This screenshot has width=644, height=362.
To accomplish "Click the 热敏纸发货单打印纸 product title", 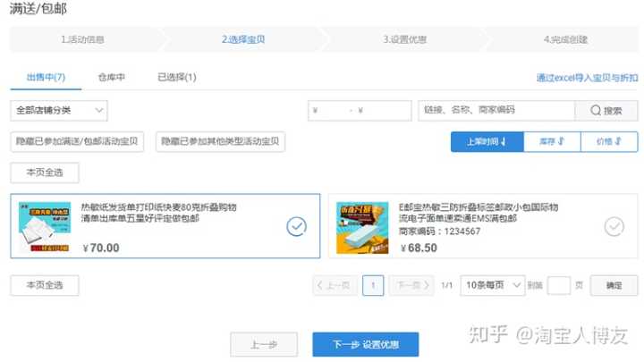I will click(158, 212).
